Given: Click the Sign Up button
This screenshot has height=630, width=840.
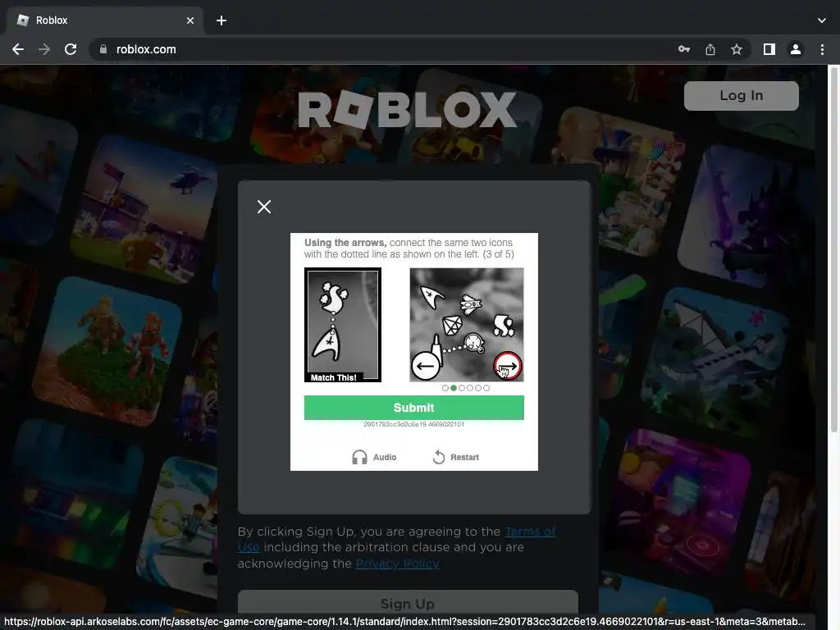Looking at the screenshot, I should 408,603.
